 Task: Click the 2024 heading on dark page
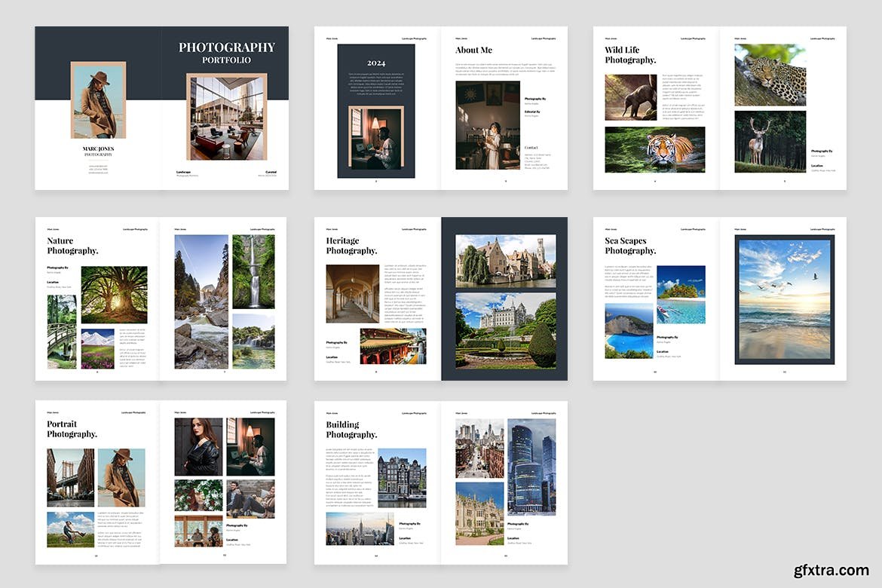click(x=375, y=63)
